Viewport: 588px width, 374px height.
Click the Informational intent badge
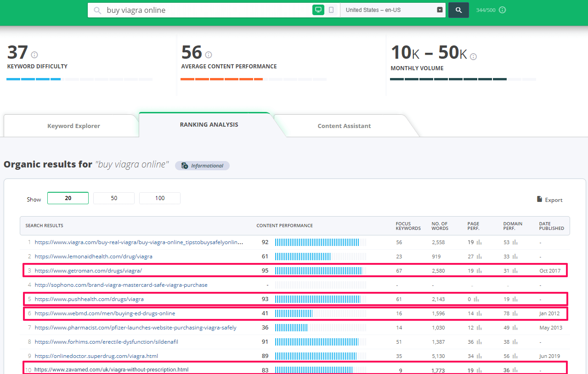[203, 166]
